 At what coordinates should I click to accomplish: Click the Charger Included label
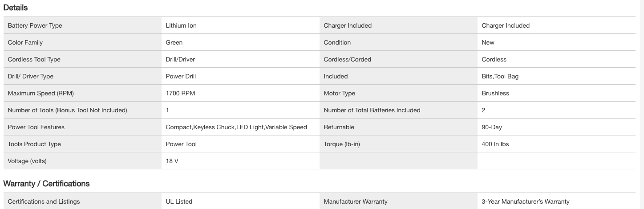(x=347, y=25)
